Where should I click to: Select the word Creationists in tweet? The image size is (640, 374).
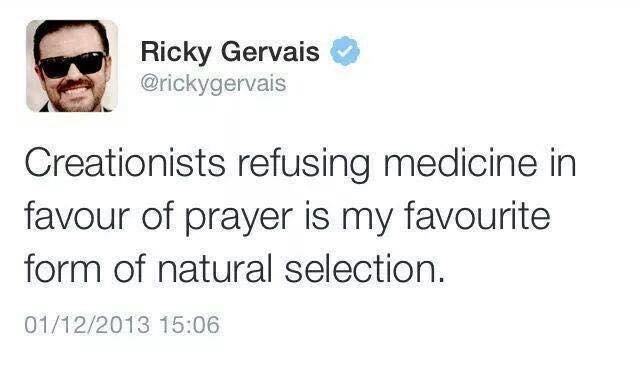(x=125, y=163)
